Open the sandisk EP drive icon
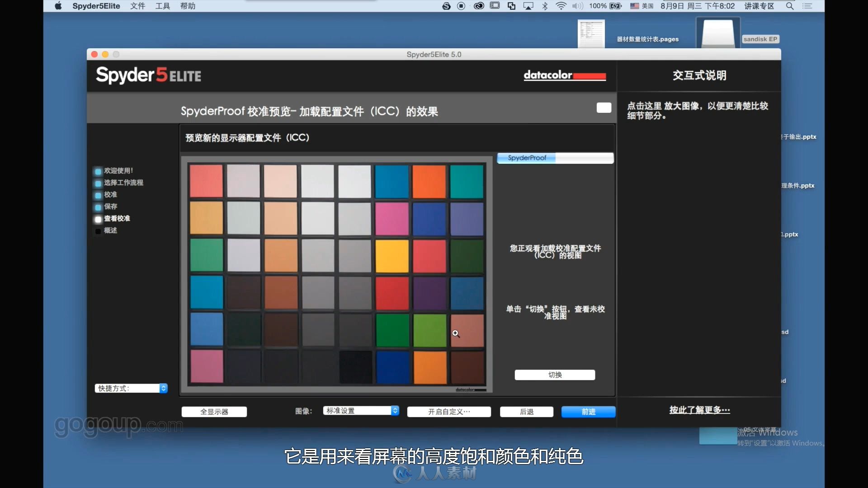The width and height of the screenshot is (868, 488). click(718, 33)
